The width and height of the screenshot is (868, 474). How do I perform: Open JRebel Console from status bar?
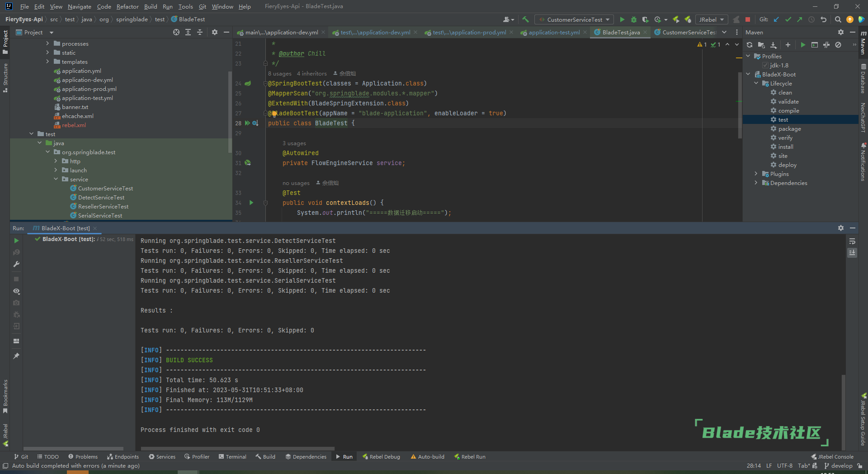[x=832, y=457]
